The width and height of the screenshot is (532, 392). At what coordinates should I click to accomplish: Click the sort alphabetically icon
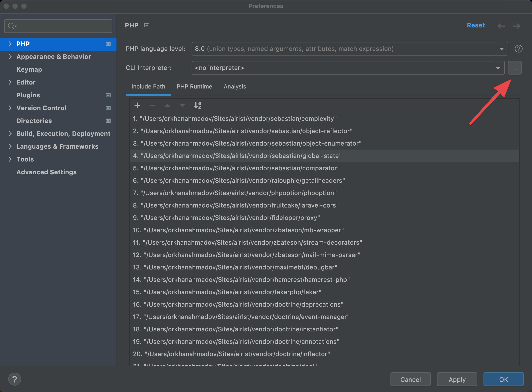click(197, 105)
